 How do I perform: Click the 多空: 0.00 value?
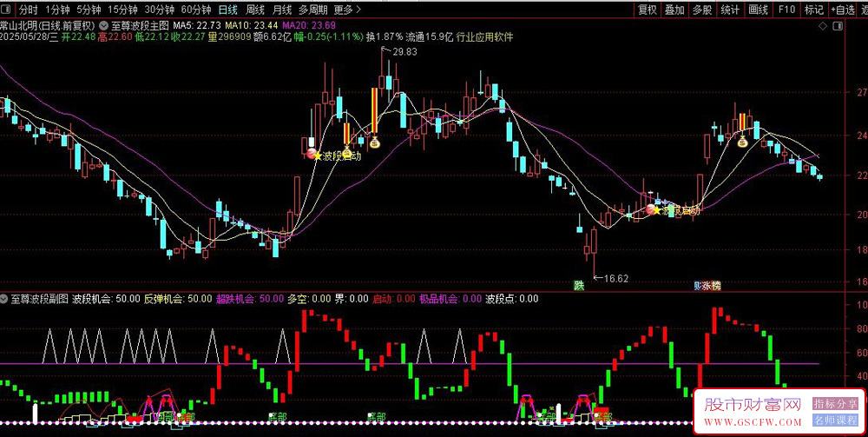tap(309, 299)
